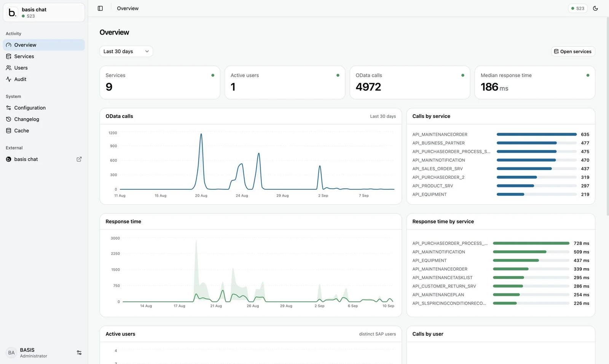Open Audit in sidebar
The width and height of the screenshot is (609, 364).
(x=44, y=79)
